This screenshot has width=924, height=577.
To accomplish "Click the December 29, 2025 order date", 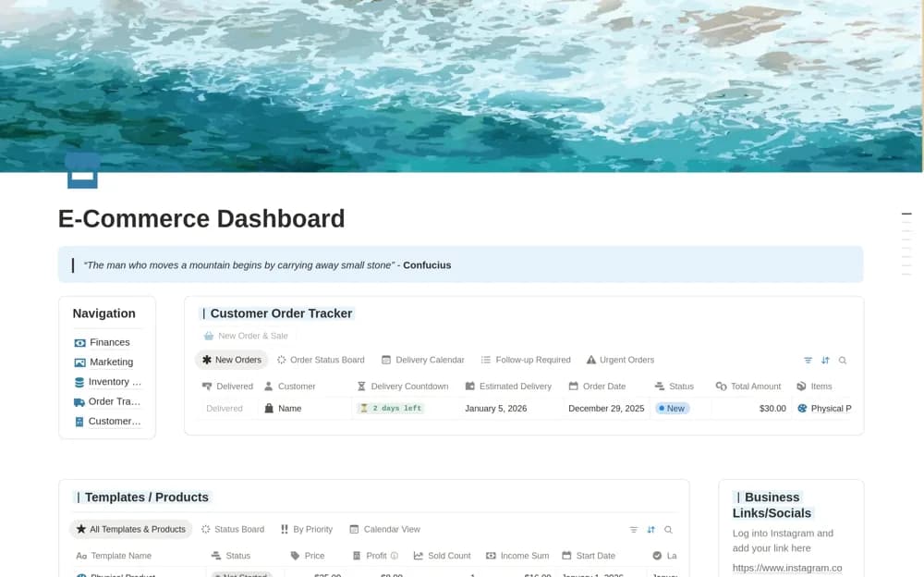I will 606,409.
